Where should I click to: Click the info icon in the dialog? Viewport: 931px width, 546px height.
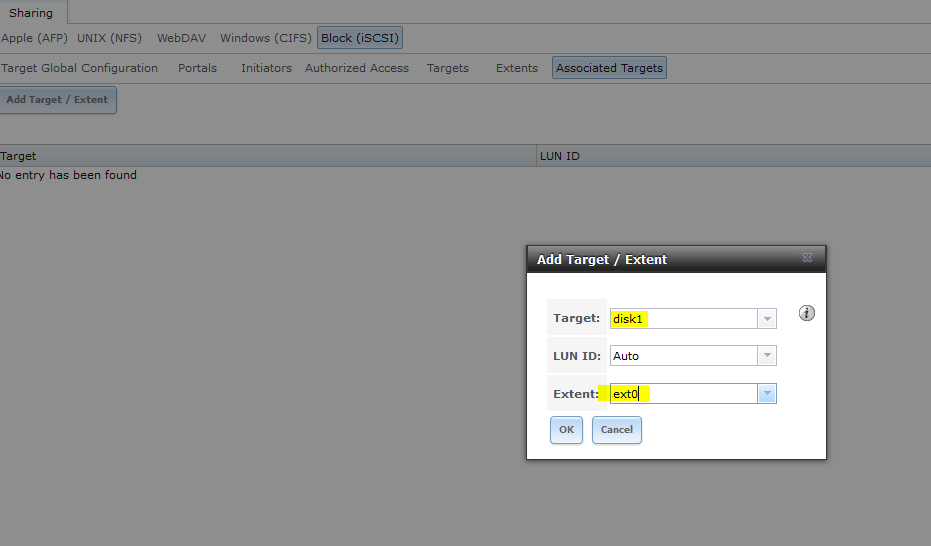pos(806,313)
